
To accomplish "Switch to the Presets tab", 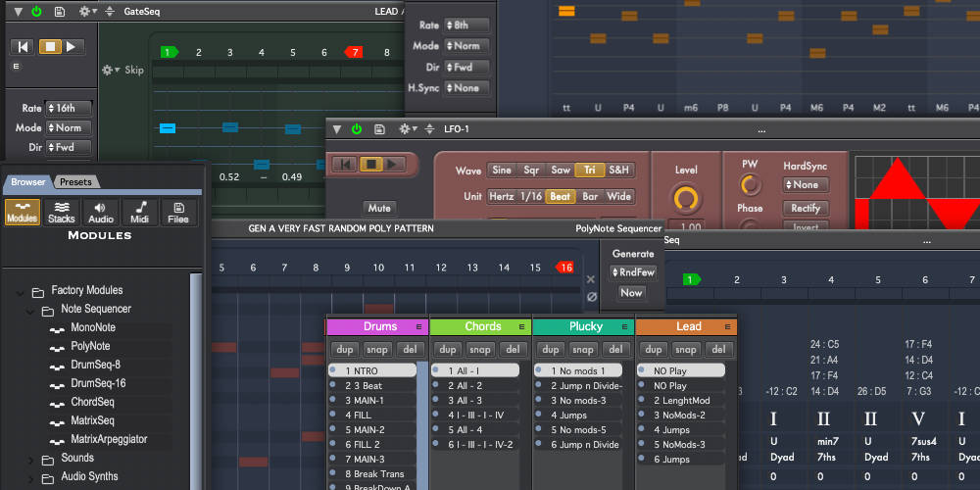I will [75, 181].
